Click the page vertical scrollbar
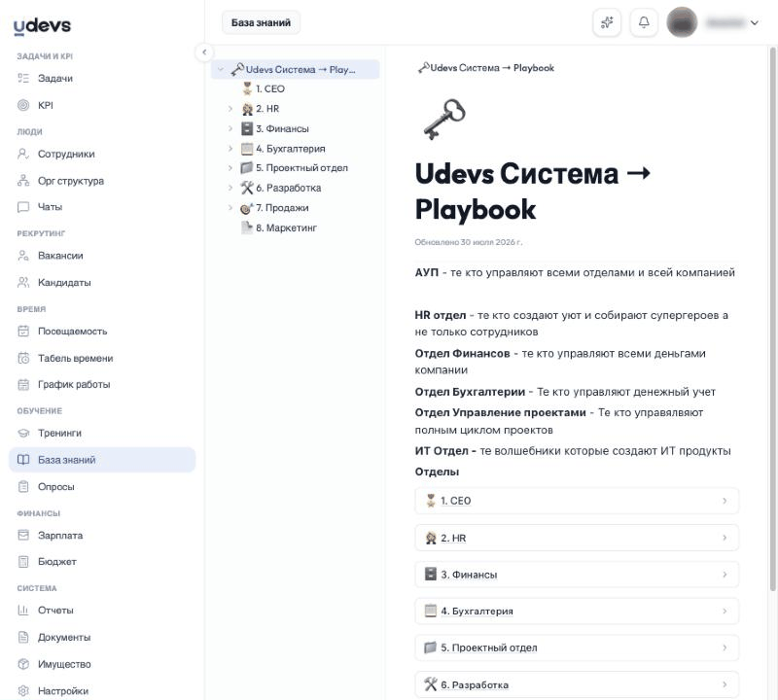This screenshot has height=700, width=778. pos(772,318)
